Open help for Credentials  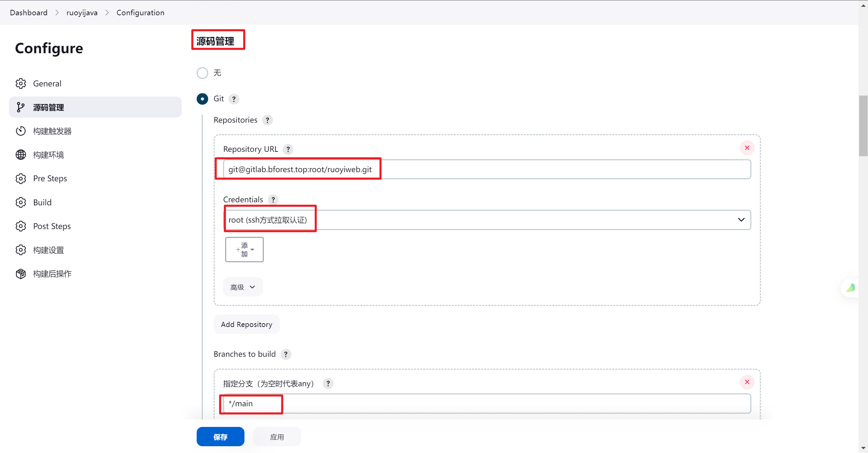[273, 200]
